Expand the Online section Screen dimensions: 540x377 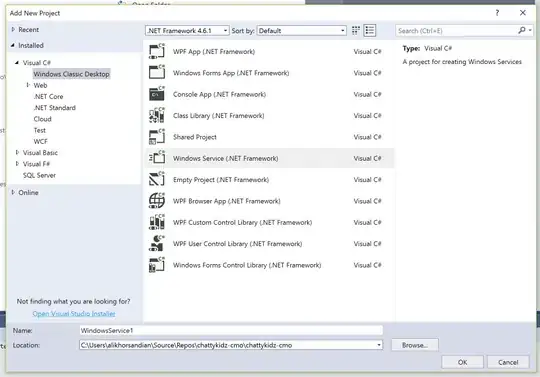click(13, 192)
